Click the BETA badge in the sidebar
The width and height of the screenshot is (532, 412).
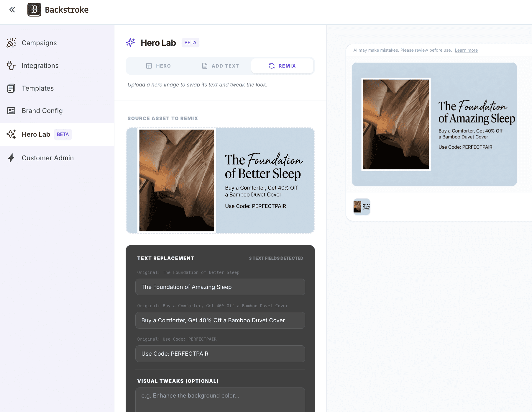pyautogui.click(x=63, y=134)
